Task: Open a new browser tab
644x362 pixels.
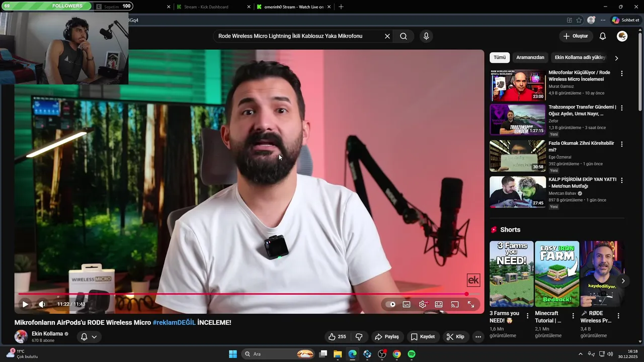Action: click(341, 7)
